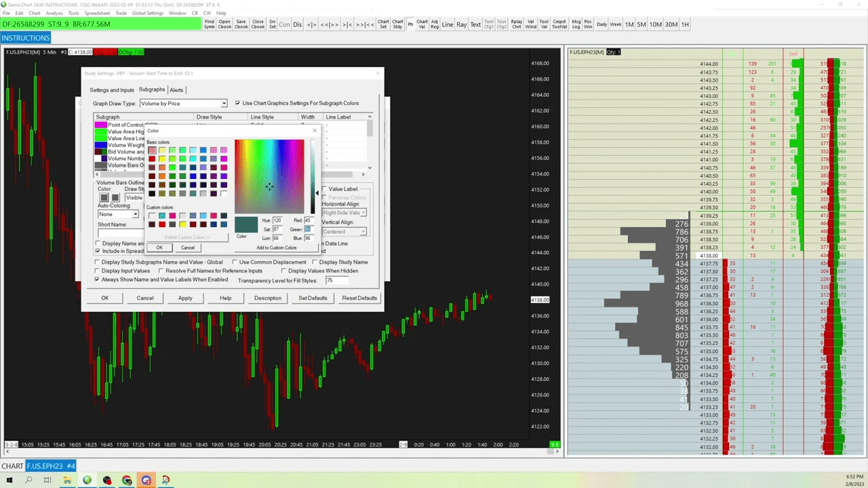The height and width of the screenshot is (488, 868).
Task: Click the Chart Stdy toolbar button
Action: pos(398,24)
